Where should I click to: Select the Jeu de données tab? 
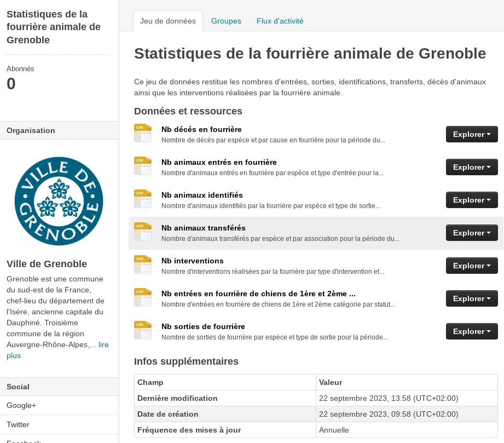(167, 20)
